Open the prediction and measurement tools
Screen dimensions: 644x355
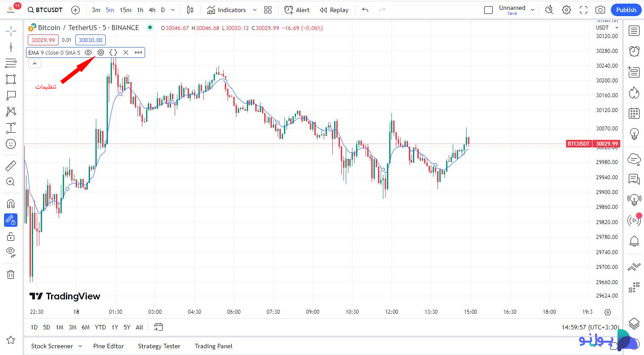11,128
